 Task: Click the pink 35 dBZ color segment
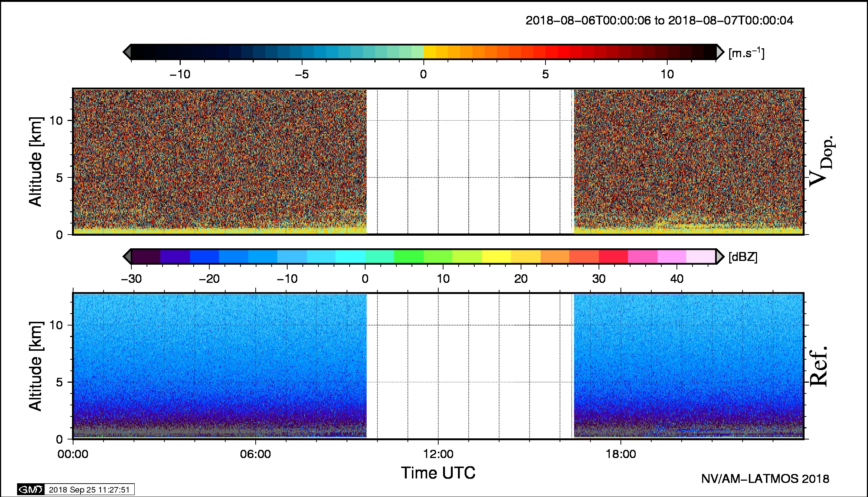click(642, 256)
